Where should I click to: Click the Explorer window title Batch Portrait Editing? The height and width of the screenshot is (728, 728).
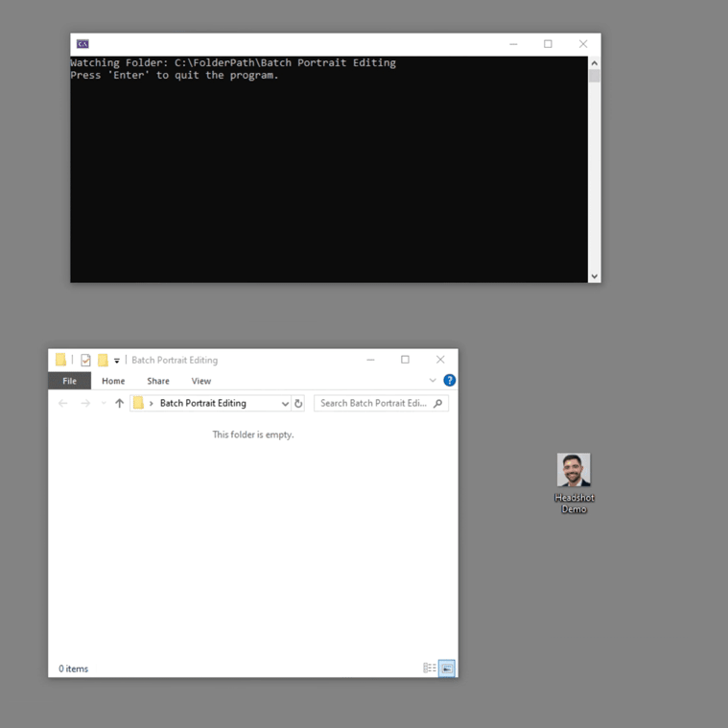(x=175, y=361)
